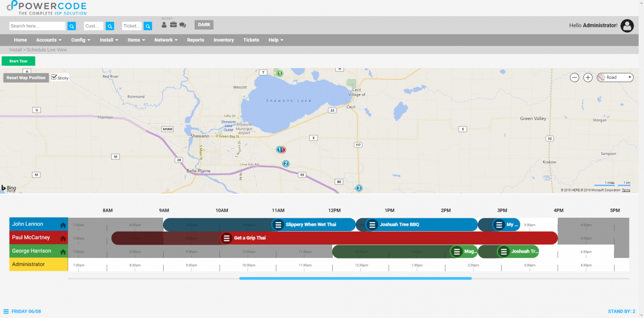This screenshot has width=644, height=318.
Task: Go to the Inventory page
Action: (223, 40)
